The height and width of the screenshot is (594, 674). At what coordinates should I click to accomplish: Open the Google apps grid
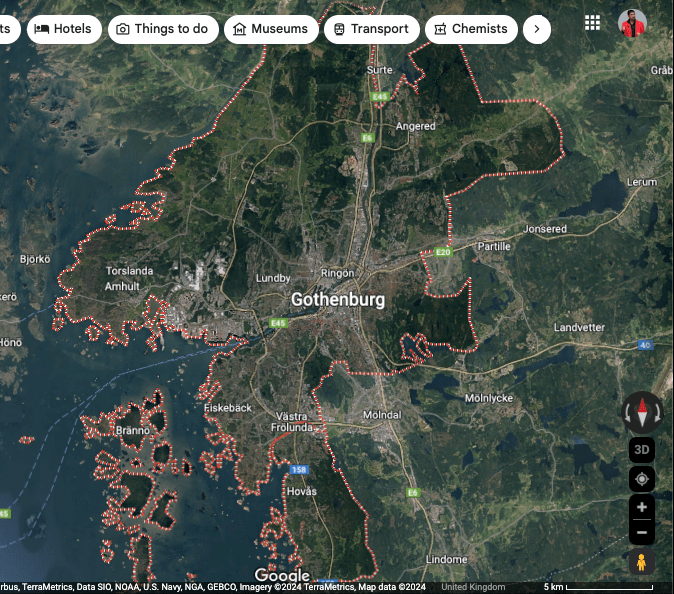593,23
